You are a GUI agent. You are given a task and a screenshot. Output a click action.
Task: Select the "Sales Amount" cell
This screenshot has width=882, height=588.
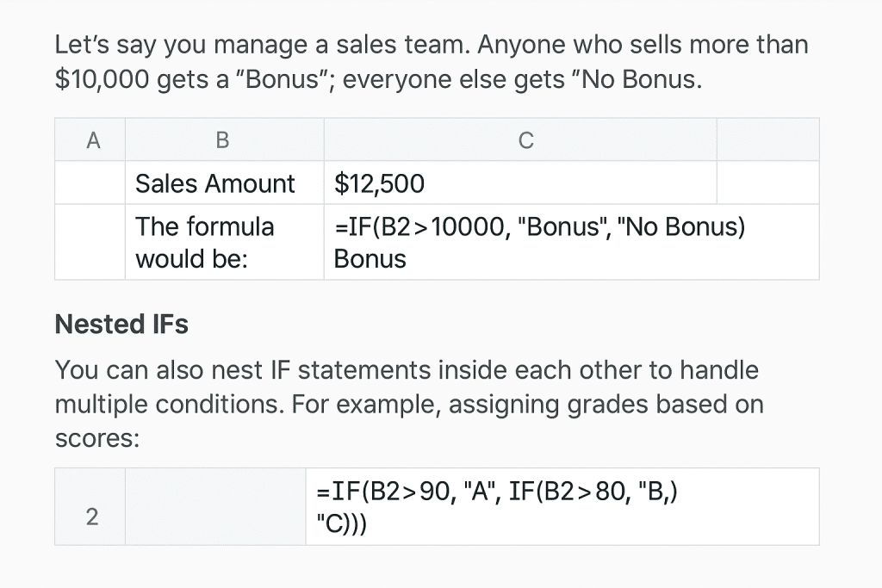pos(214,183)
